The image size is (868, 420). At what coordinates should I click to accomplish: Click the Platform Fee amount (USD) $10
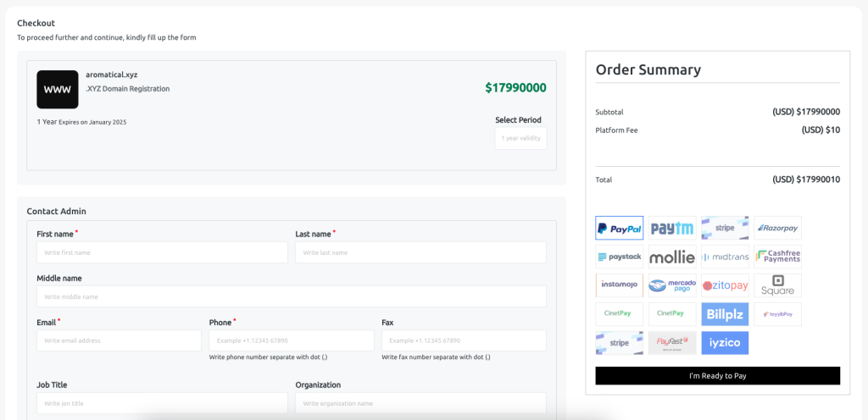(821, 130)
